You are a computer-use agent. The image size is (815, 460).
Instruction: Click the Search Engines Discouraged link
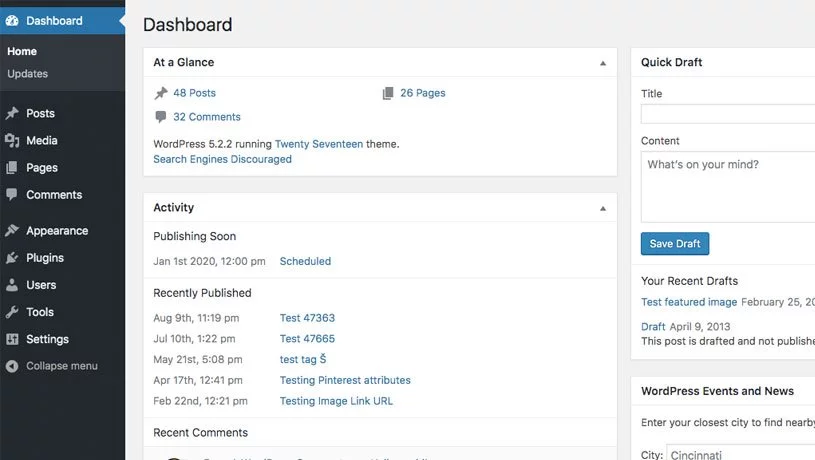pos(222,159)
